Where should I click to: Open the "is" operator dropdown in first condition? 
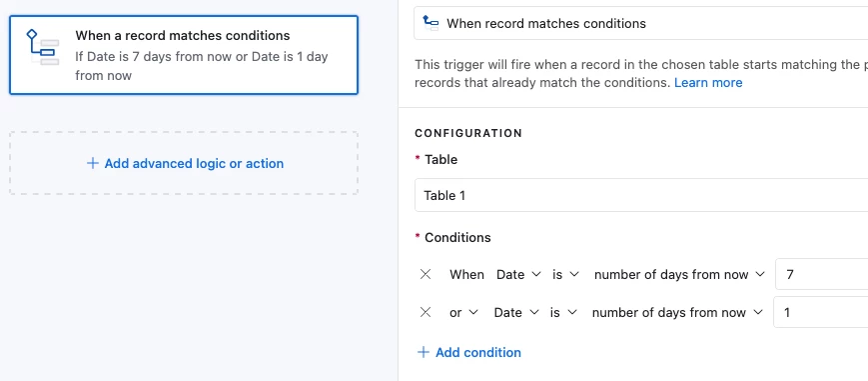[x=565, y=274]
